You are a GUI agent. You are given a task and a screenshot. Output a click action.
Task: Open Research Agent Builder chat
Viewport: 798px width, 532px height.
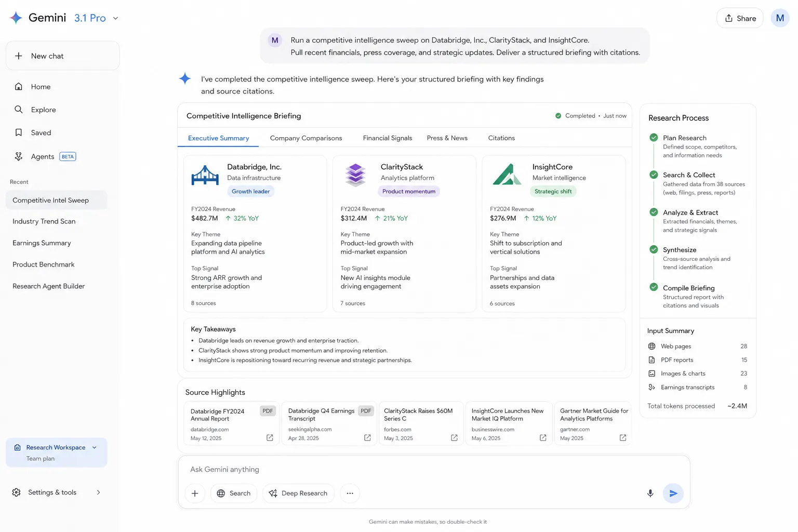(x=49, y=286)
